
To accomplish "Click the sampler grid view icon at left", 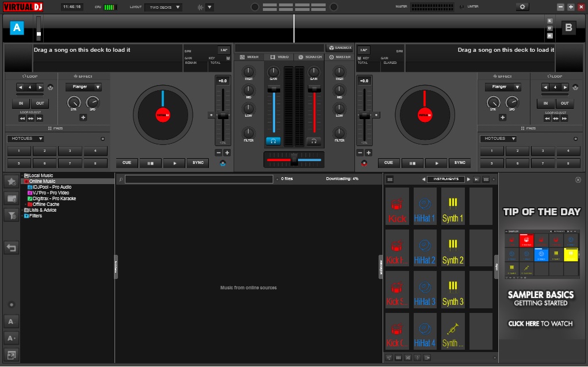I will tap(390, 179).
